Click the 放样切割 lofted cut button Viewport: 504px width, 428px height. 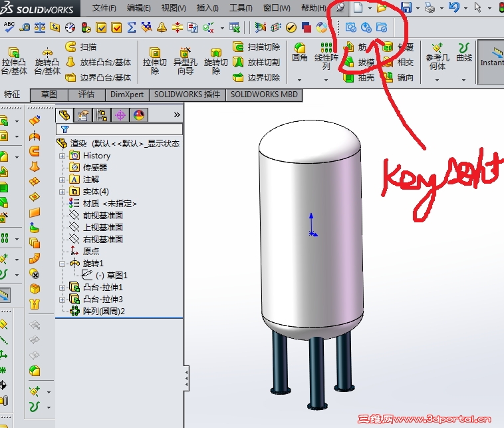(257, 62)
